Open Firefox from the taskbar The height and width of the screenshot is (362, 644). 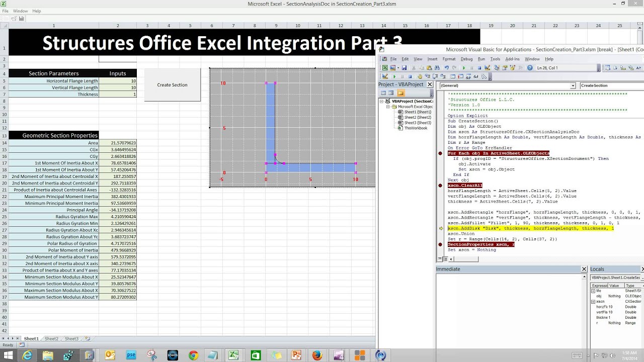[317, 355]
